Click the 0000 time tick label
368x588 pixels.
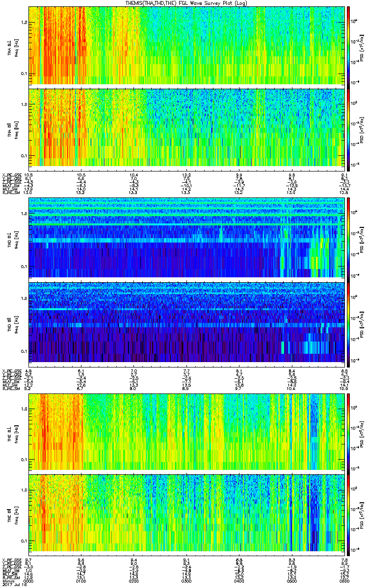click(28, 581)
